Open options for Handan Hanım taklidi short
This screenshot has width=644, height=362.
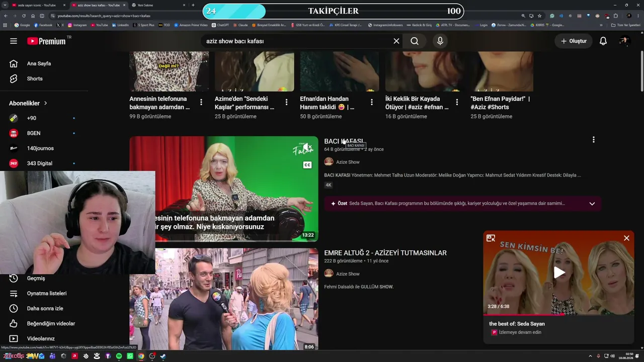pos(372,102)
